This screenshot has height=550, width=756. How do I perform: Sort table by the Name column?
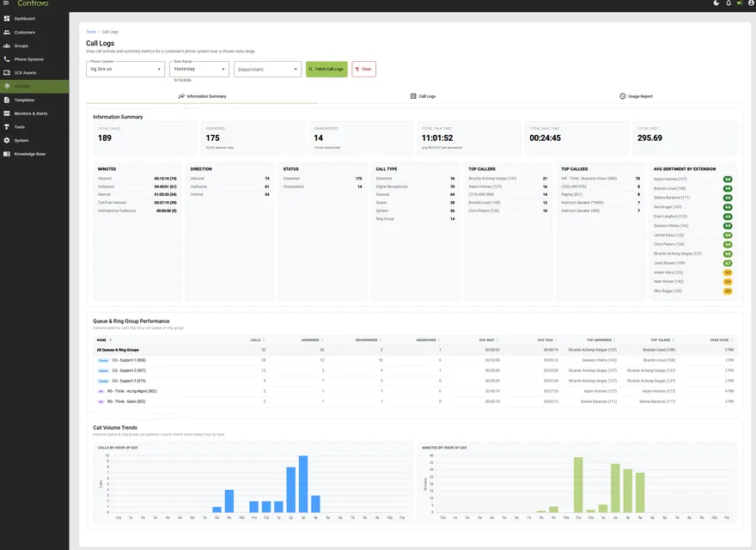tap(104, 340)
